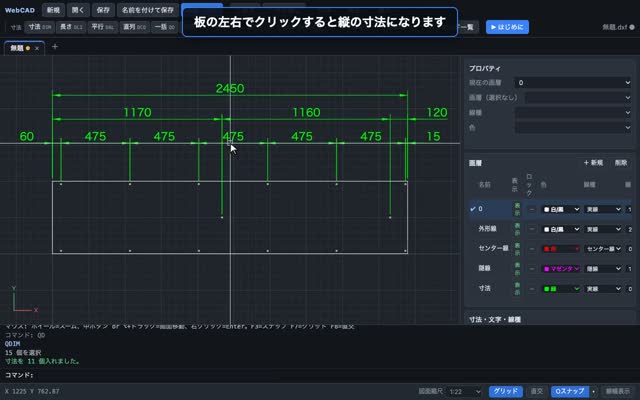Start the はじめに tutorial button
The height and width of the screenshot is (400, 640).
coord(507,27)
